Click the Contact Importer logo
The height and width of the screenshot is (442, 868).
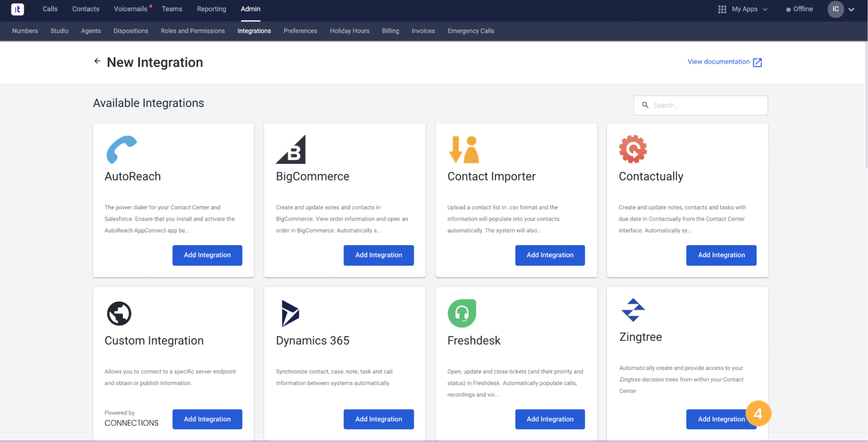(463, 150)
